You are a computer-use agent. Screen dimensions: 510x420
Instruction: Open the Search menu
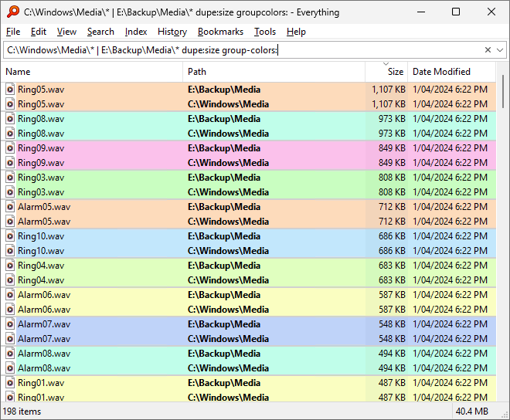(100, 32)
